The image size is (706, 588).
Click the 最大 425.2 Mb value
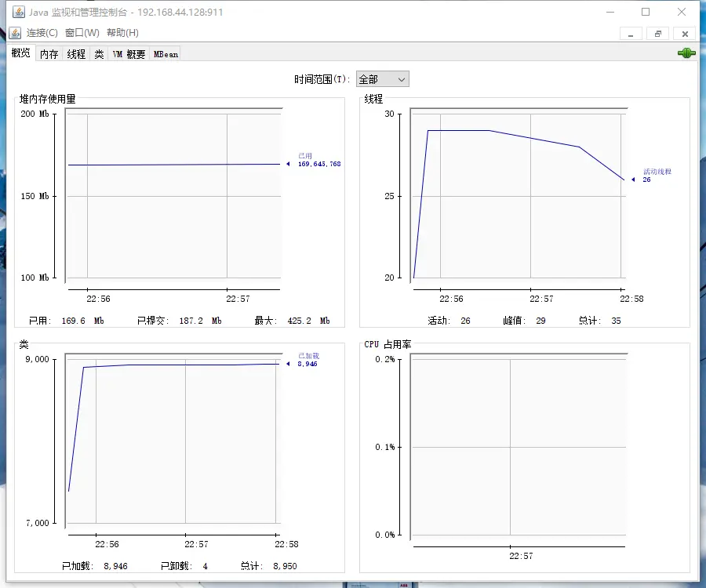(x=293, y=321)
